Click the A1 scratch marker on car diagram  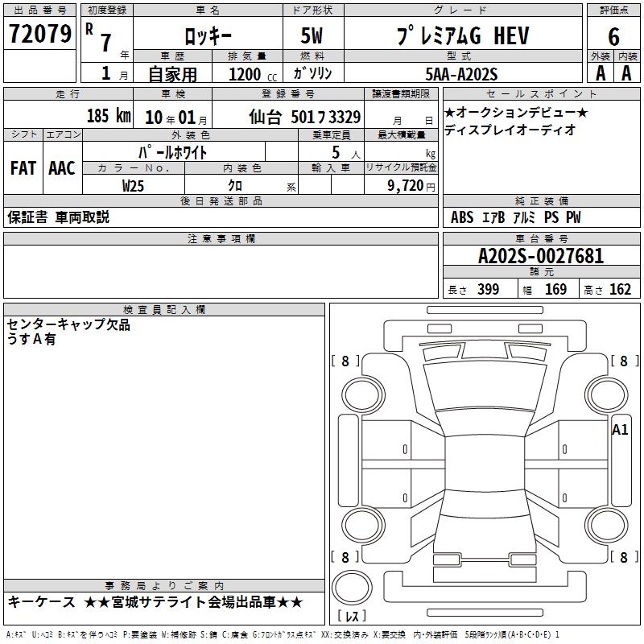[x=619, y=429]
